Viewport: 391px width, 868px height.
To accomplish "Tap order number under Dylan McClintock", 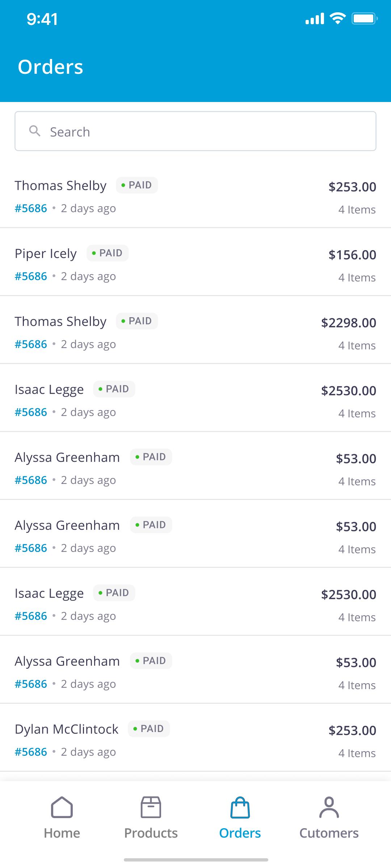I will 31,752.
